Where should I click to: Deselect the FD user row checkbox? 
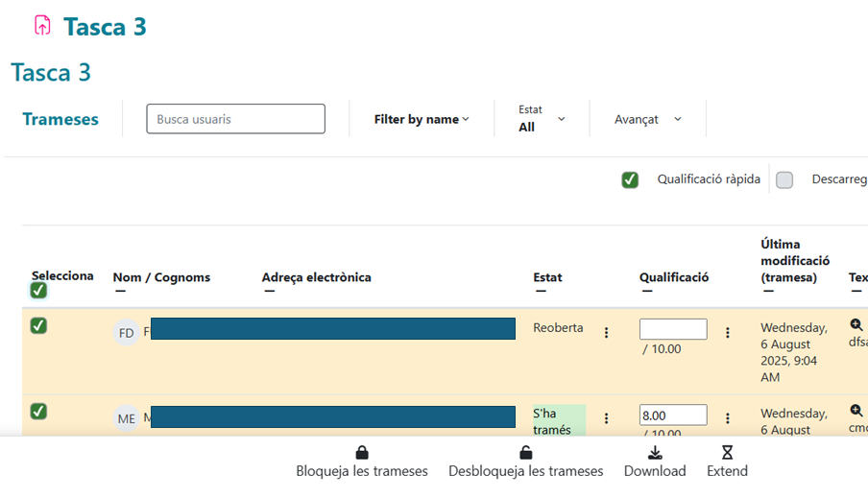(x=38, y=326)
